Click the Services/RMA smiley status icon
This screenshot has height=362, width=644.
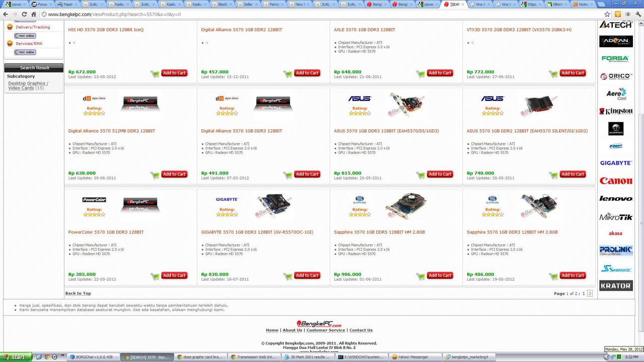pos(10,43)
